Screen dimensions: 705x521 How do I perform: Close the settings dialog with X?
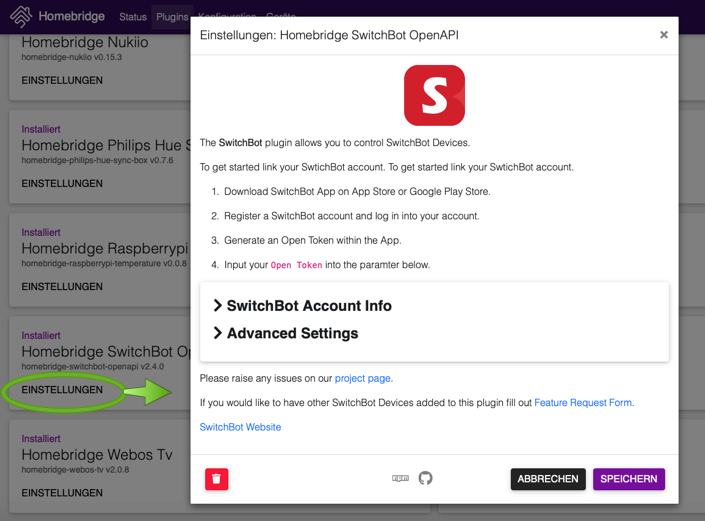(x=663, y=35)
